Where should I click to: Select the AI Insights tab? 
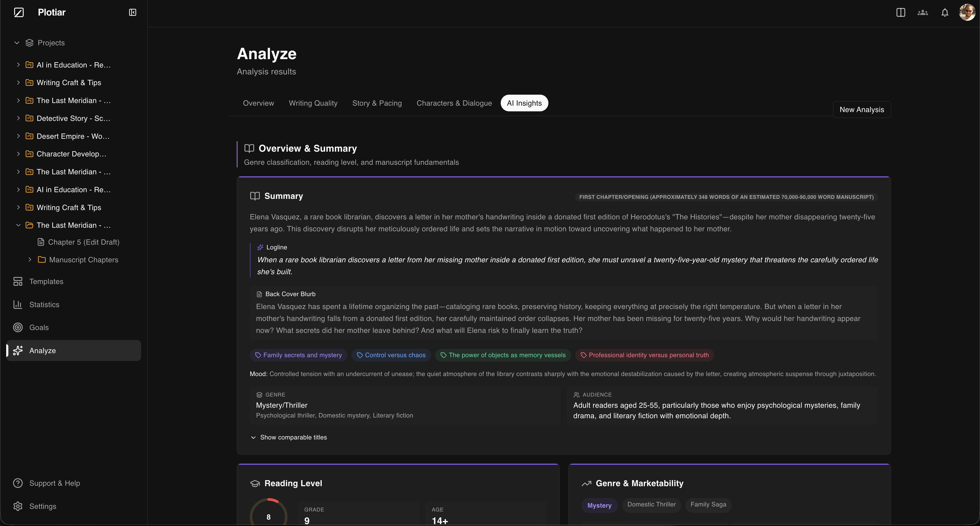tap(524, 103)
